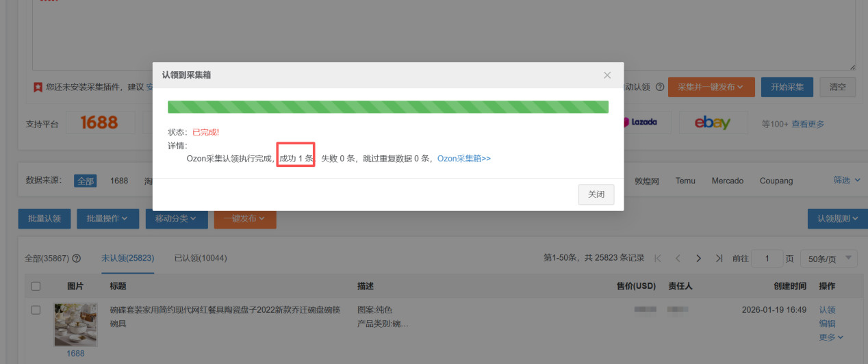Image resolution: width=868 pixels, height=364 pixels.
Task: Click the help icon beside 自动认领
Action: [x=660, y=88]
